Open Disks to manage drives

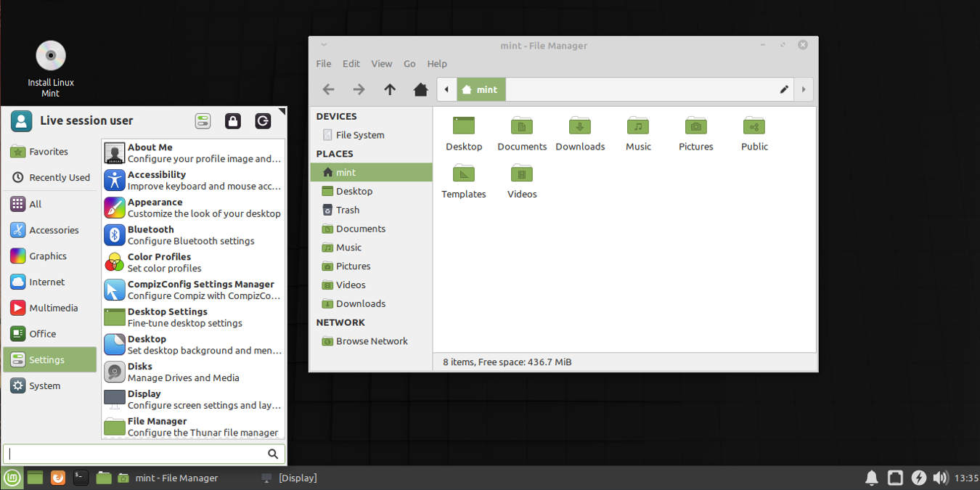pos(114,371)
